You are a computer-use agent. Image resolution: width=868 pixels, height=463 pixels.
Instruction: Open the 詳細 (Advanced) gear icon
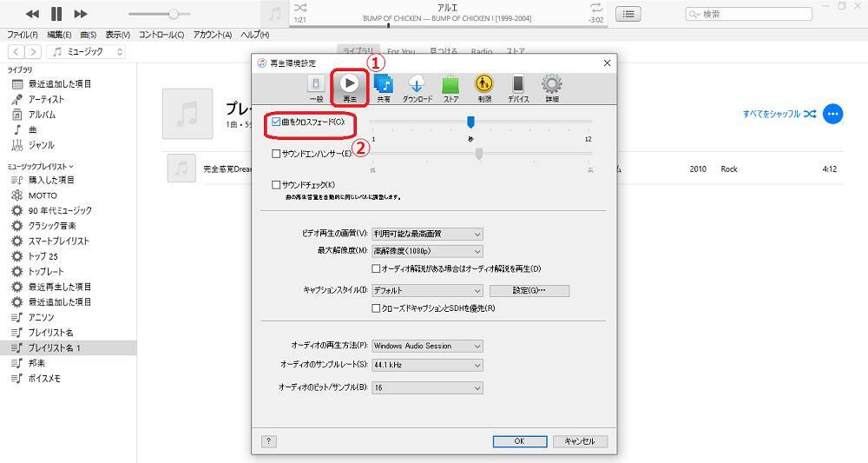click(552, 88)
